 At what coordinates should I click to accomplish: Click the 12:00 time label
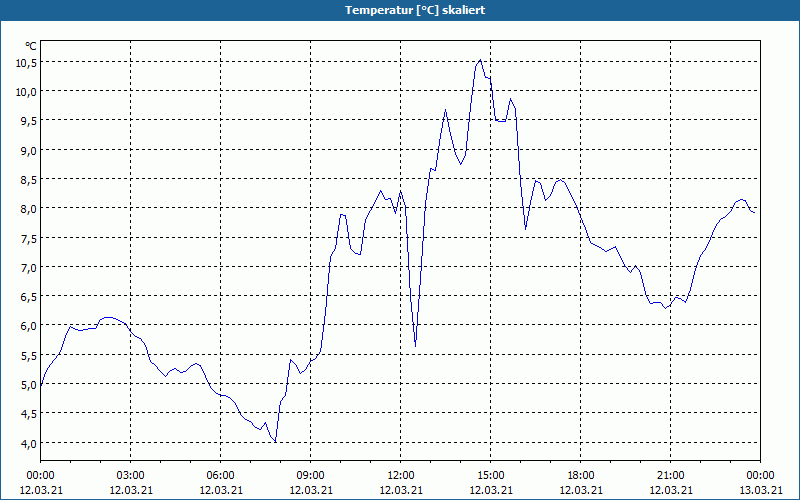(x=401, y=476)
